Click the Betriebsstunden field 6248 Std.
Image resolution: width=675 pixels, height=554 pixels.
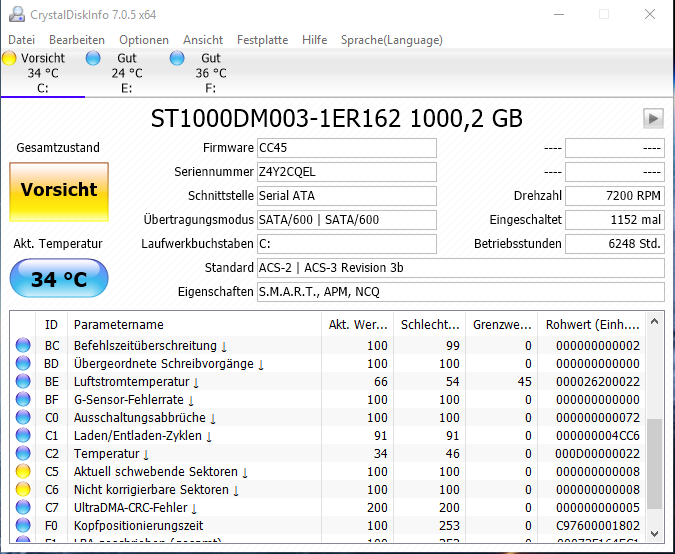tap(615, 244)
